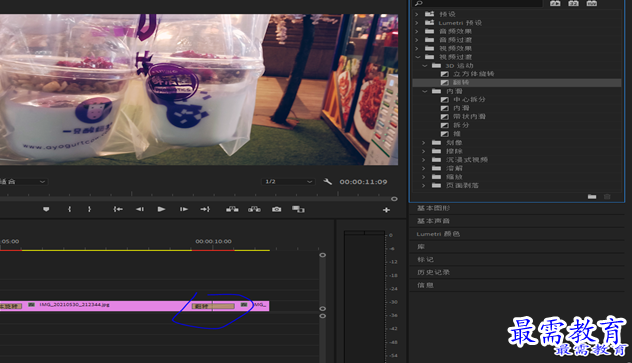Image resolution: width=632 pixels, height=363 pixels.
Task: Click the Mark In brace icon
Action: tap(69, 209)
